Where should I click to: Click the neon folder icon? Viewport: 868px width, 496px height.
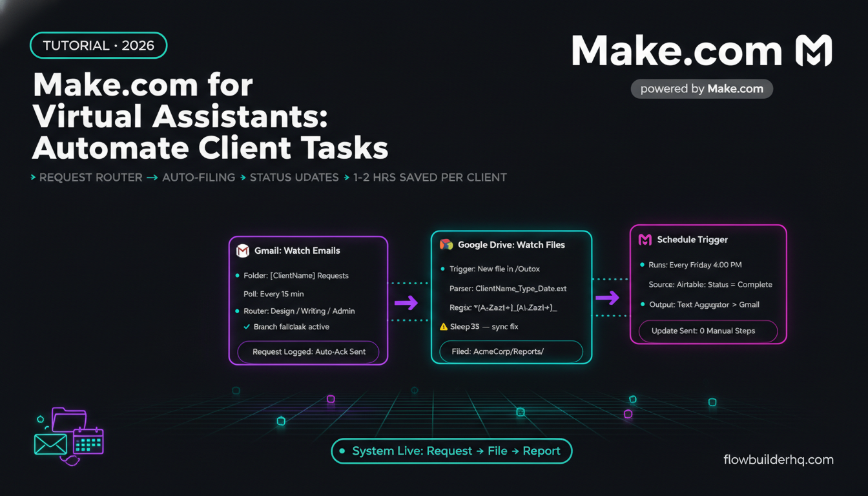tap(69, 420)
